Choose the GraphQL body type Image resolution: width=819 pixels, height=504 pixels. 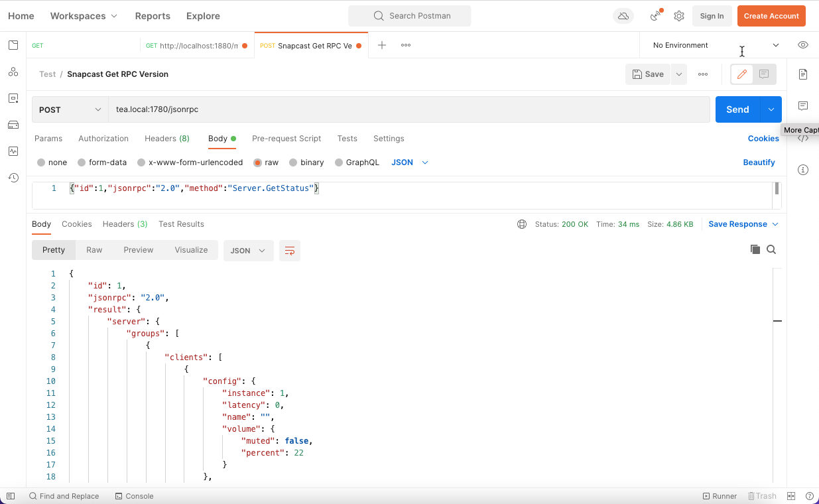point(339,162)
